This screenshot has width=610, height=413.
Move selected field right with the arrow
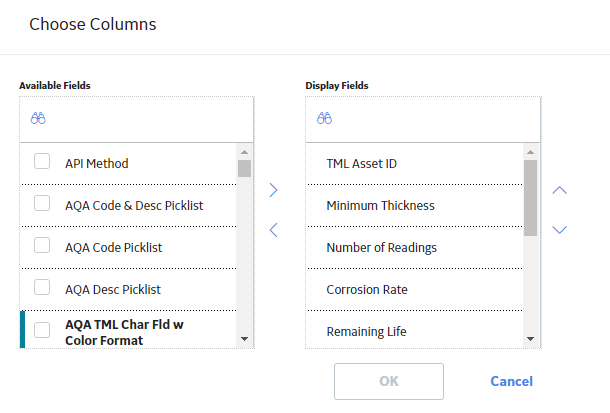click(273, 190)
